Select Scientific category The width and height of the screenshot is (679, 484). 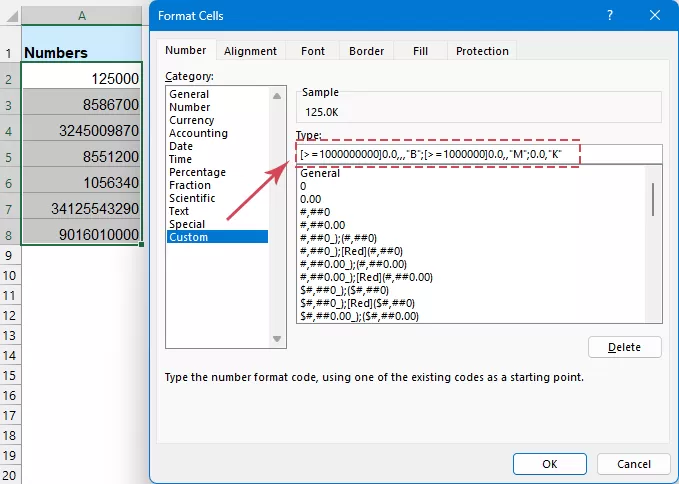pyautogui.click(x=217, y=198)
